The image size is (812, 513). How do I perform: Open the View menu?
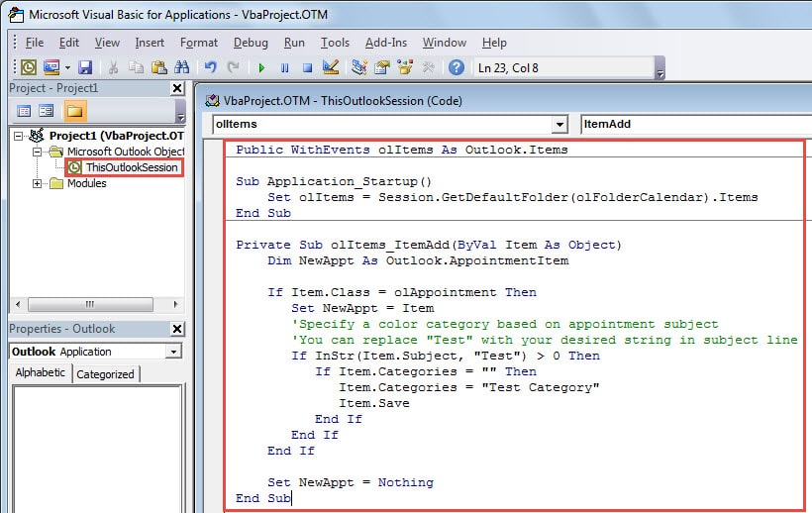point(107,43)
